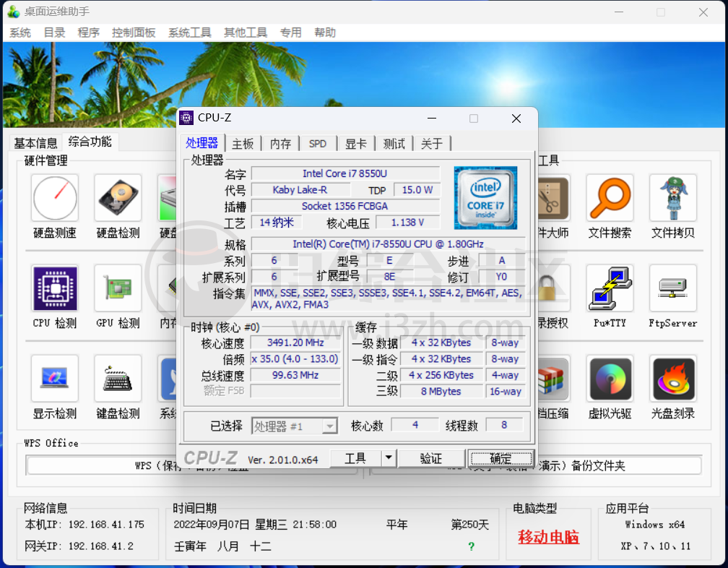Image resolution: width=728 pixels, height=568 pixels.
Task: Close the CPU-Z window
Action: tap(516, 119)
